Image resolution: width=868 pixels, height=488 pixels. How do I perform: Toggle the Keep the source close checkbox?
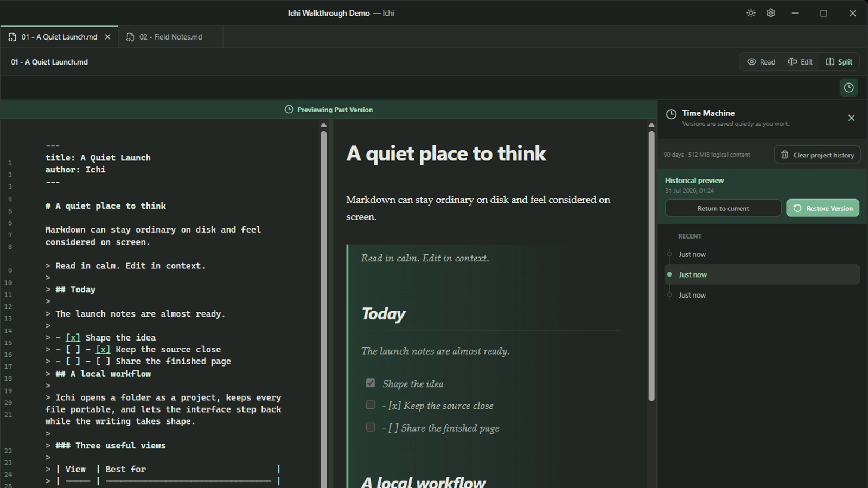[371, 405]
